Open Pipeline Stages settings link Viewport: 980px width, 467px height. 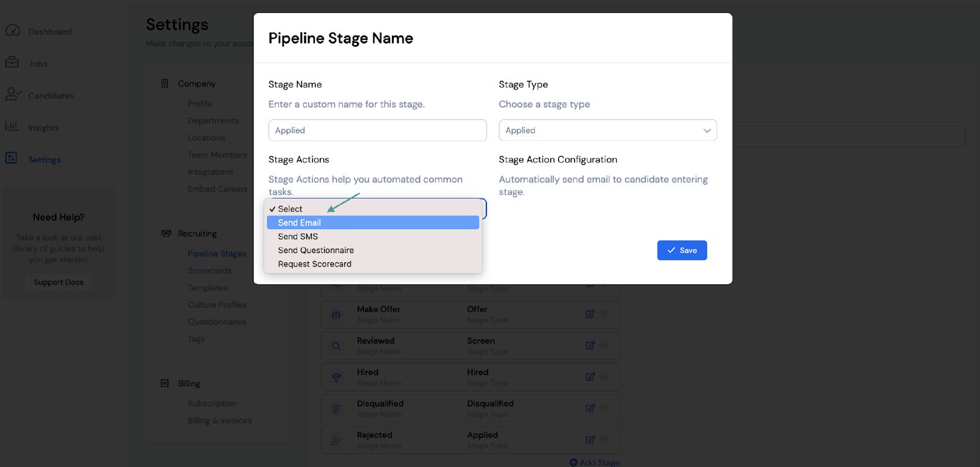(x=217, y=253)
